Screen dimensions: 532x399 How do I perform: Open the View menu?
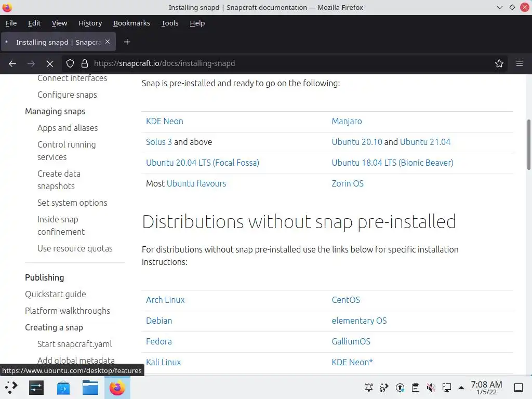click(x=59, y=23)
